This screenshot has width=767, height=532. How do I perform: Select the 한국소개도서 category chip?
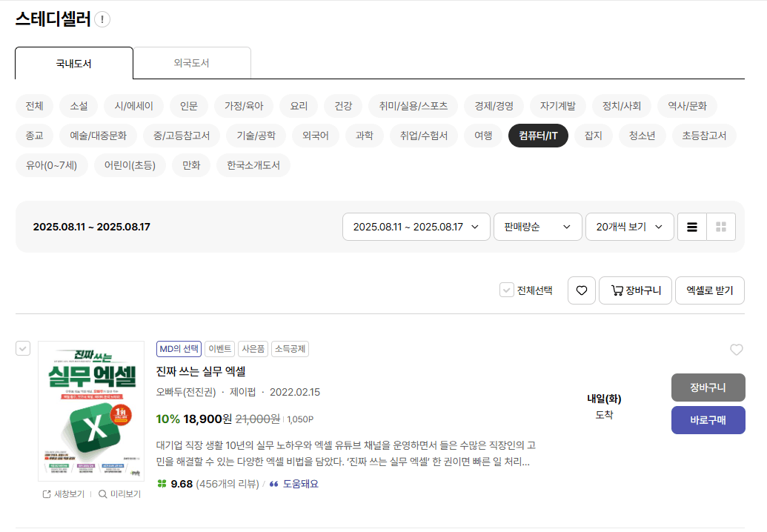pos(253,165)
